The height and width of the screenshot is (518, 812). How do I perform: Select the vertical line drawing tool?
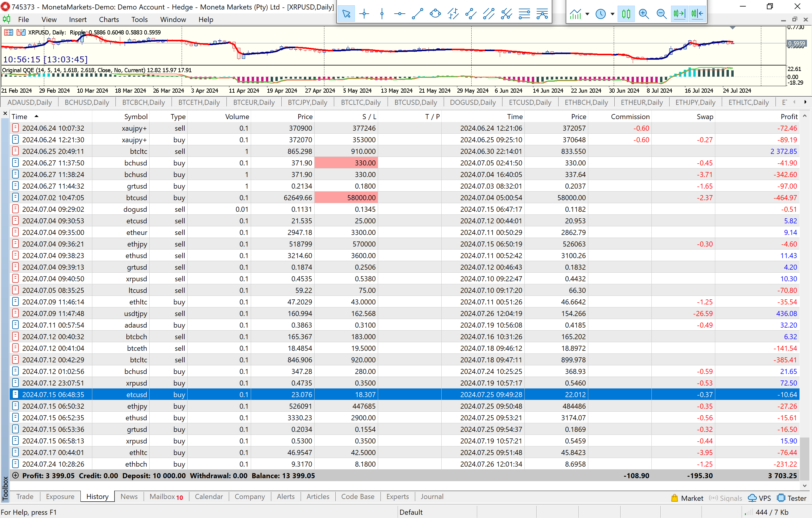[382, 14]
